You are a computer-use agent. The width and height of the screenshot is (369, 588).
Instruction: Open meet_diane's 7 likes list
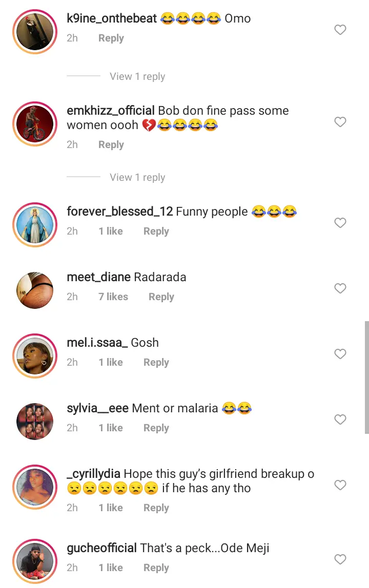[x=113, y=297]
